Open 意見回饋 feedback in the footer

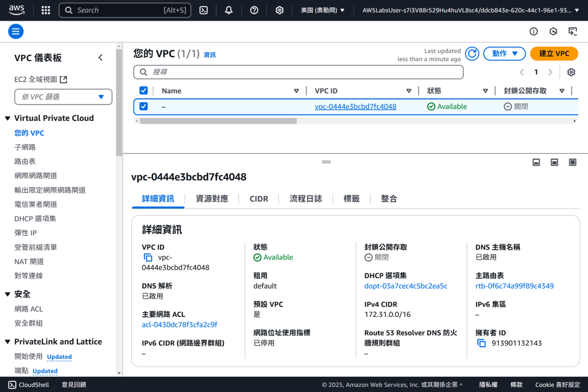(x=74, y=385)
